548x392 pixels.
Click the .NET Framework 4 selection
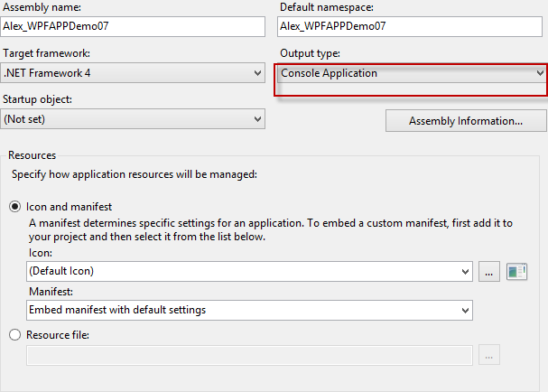tap(47, 73)
